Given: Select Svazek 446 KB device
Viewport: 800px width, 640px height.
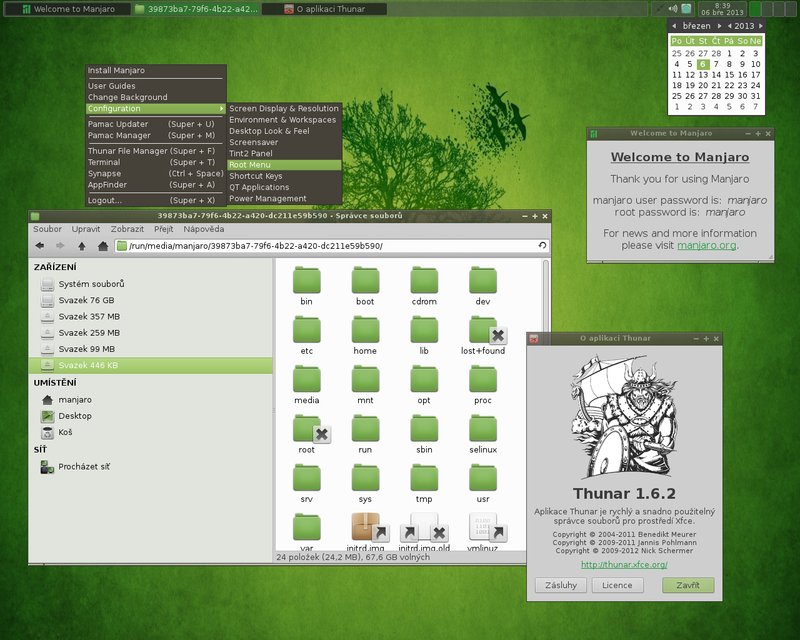Looking at the screenshot, I should point(151,365).
